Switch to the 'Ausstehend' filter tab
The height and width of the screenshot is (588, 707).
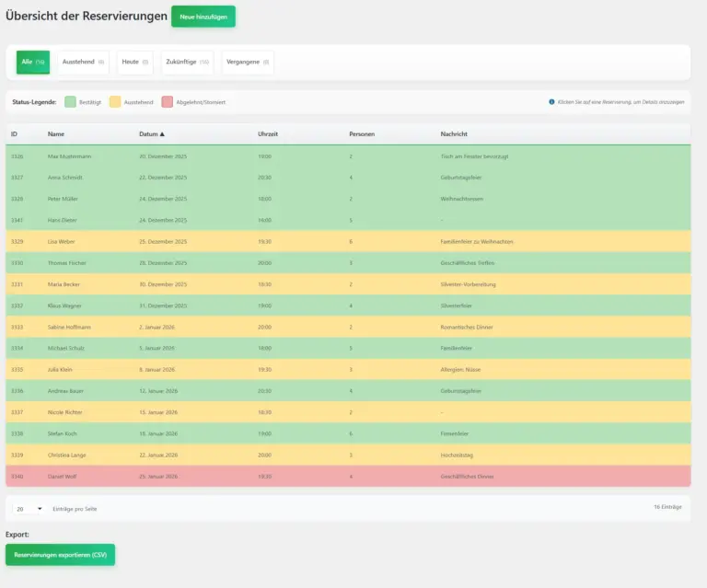tap(83, 63)
